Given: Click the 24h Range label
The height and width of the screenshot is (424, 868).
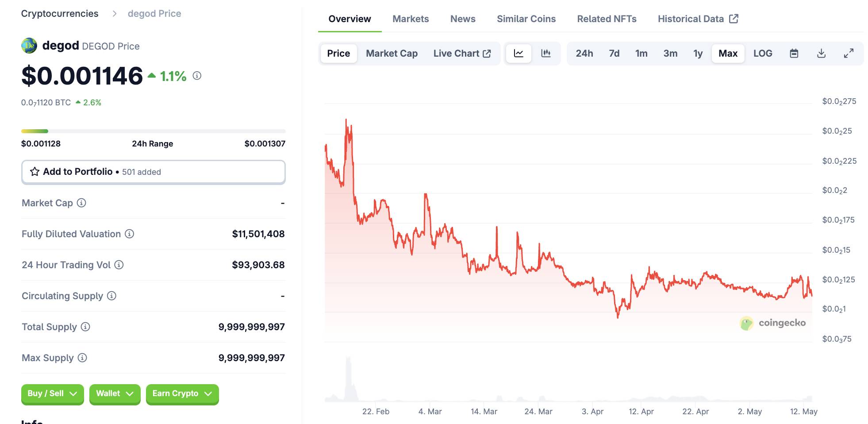Looking at the screenshot, I should coord(152,143).
